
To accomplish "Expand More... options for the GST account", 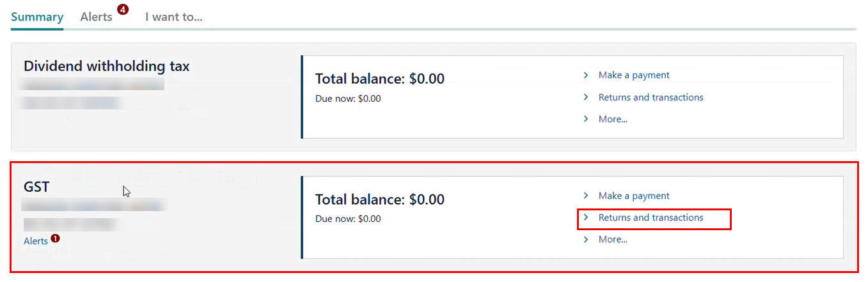I will [612, 240].
